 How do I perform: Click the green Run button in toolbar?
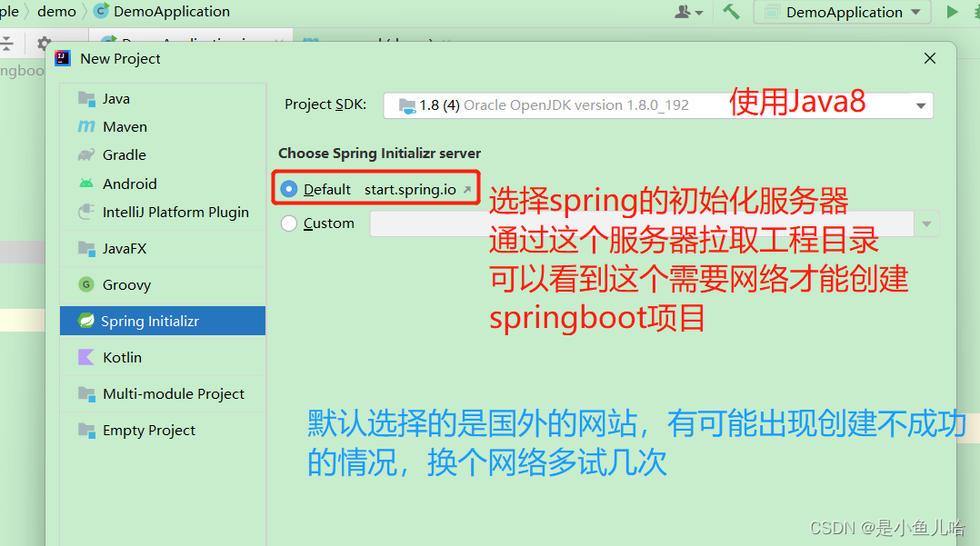coord(952,12)
